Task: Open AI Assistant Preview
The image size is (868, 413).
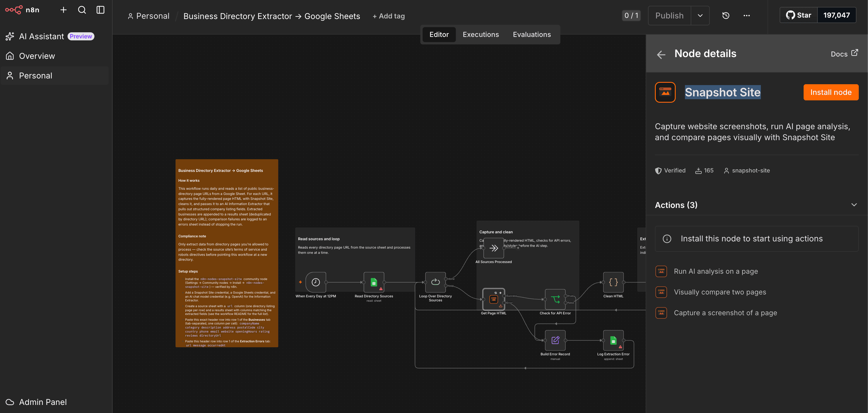Action: point(50,36)
